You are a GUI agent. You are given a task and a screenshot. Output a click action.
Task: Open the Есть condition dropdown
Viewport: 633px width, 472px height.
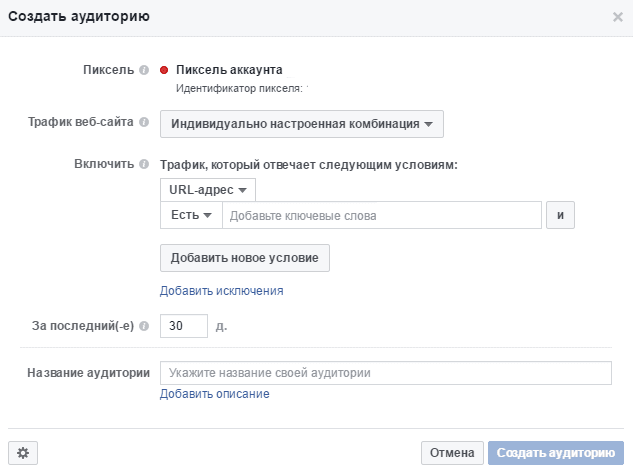[x=191, y=215]
